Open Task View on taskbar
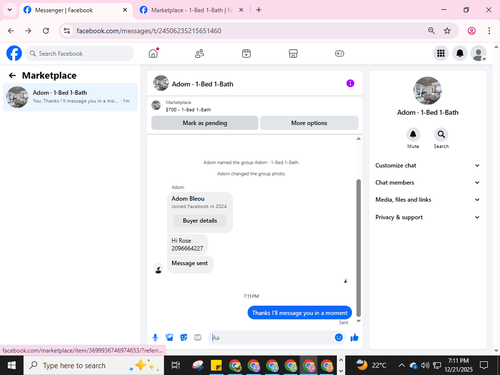The image size is (500, 375). [176, 366]
